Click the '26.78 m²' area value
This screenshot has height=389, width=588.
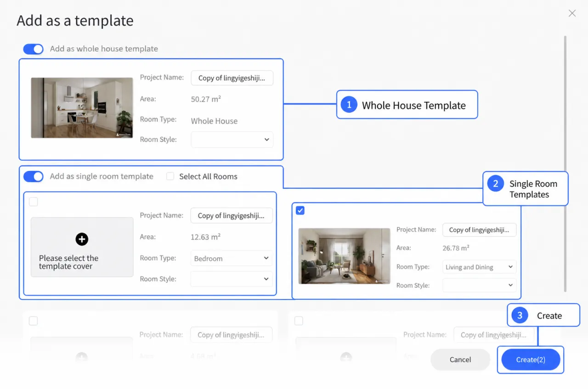(456, 248)
